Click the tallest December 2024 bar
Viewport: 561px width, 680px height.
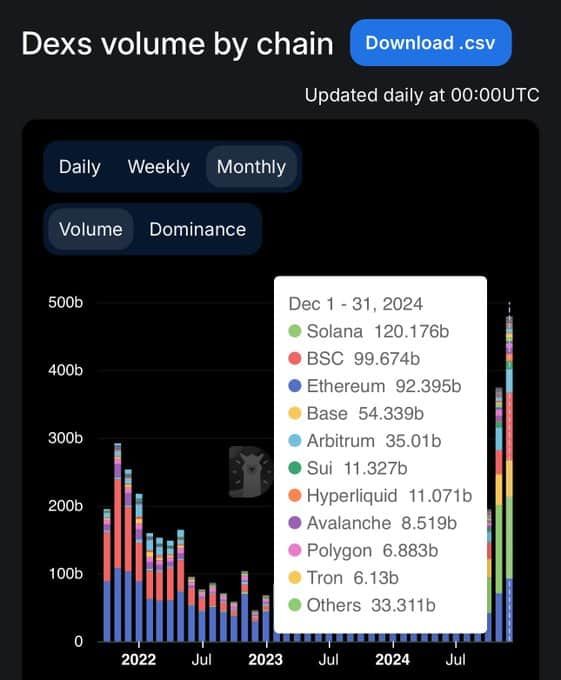pyautogui.click(x=509, y=478)
